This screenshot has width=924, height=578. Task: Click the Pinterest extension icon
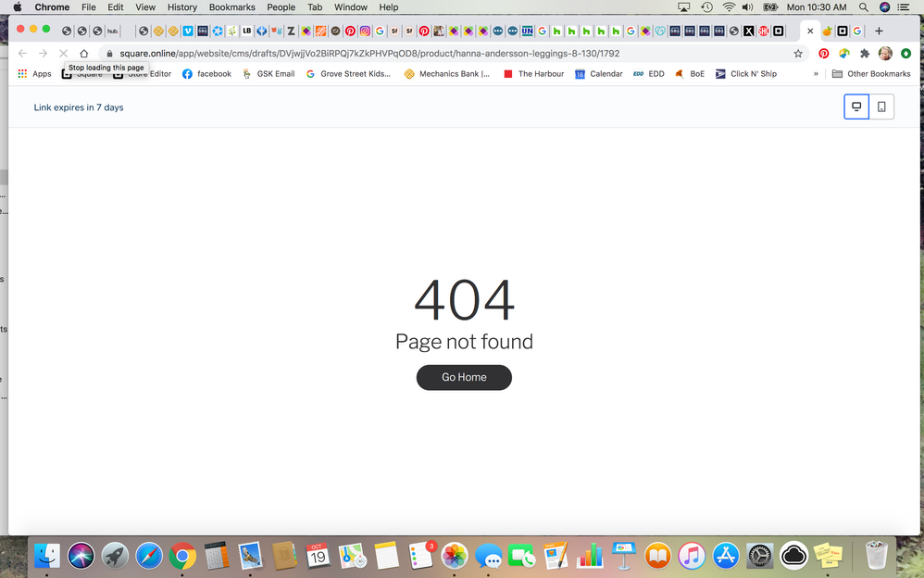pyautogui.click(x=823, y=54)
